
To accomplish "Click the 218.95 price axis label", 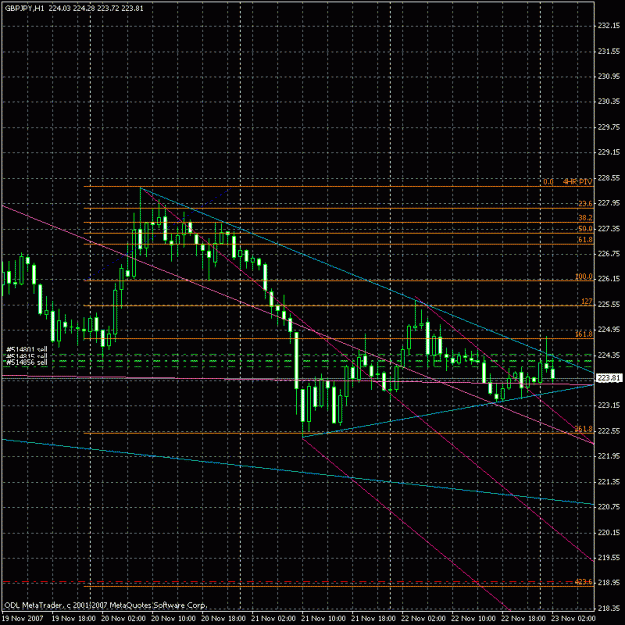I will point(609,583).
